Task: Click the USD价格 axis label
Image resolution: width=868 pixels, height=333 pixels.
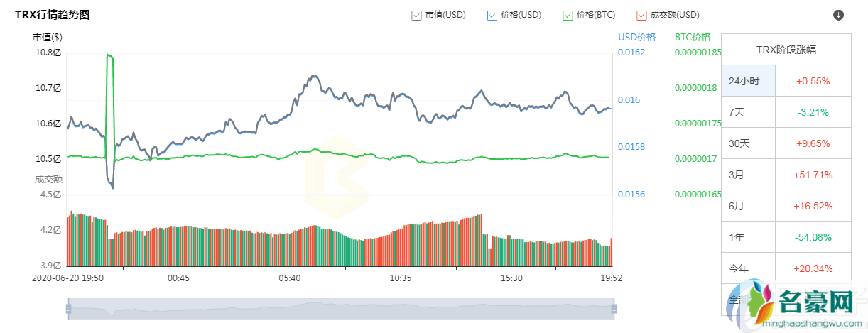Action: [x=636, y=37]
